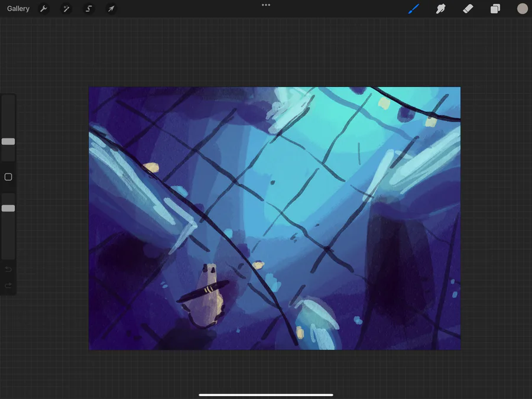Redo the stroke with sidebar arrow

(8, 286)
